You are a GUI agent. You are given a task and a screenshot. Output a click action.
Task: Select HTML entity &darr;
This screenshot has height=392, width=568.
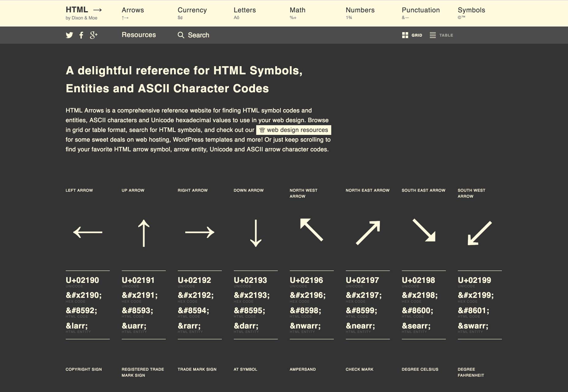click(x=246, y=326)
